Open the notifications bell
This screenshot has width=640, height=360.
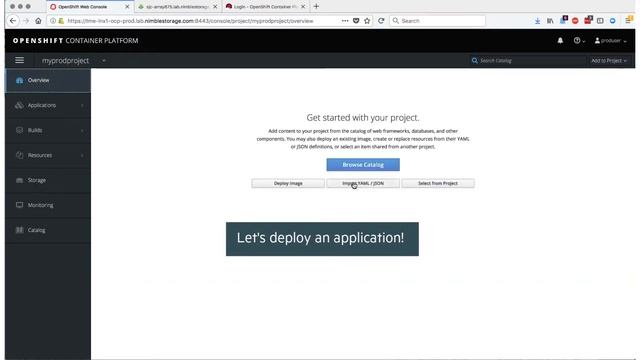coord(560,40)
